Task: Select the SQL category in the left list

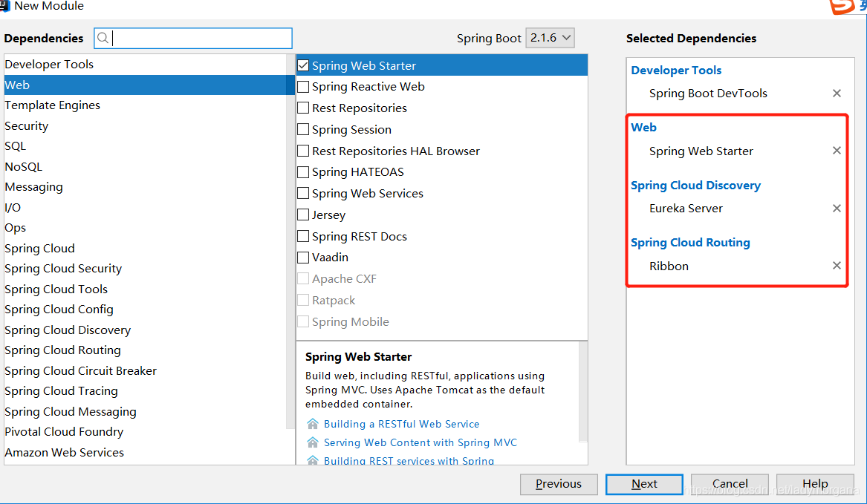Action: point(15,145)
